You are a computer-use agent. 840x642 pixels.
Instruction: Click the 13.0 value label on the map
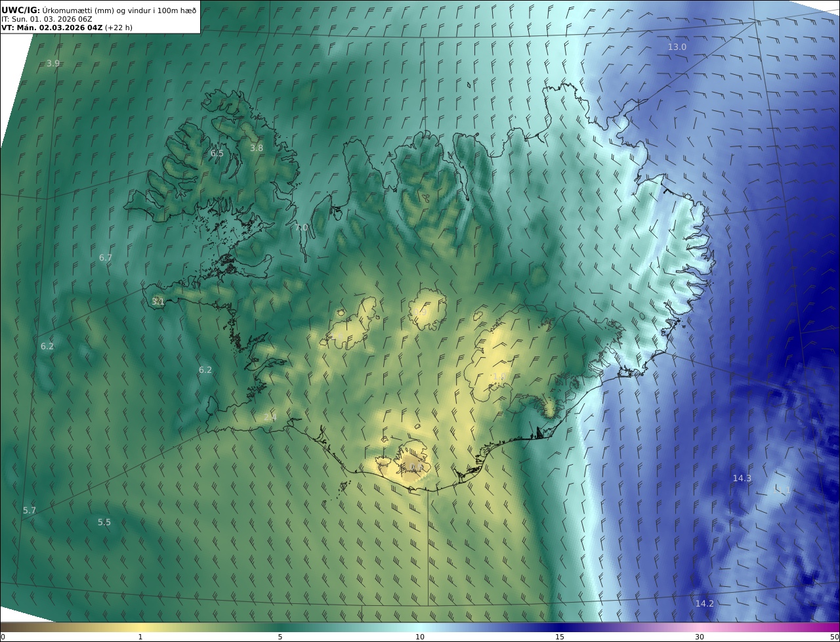point(677,47)
